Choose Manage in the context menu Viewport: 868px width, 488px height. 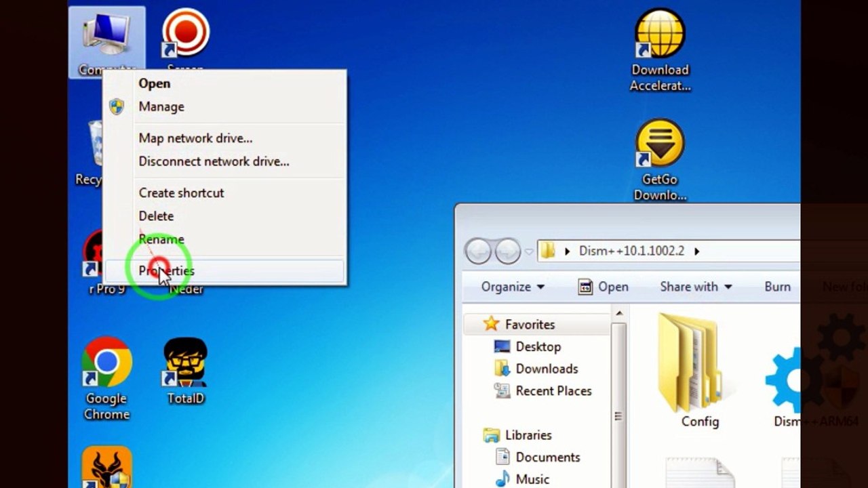(x=224, y=106)
